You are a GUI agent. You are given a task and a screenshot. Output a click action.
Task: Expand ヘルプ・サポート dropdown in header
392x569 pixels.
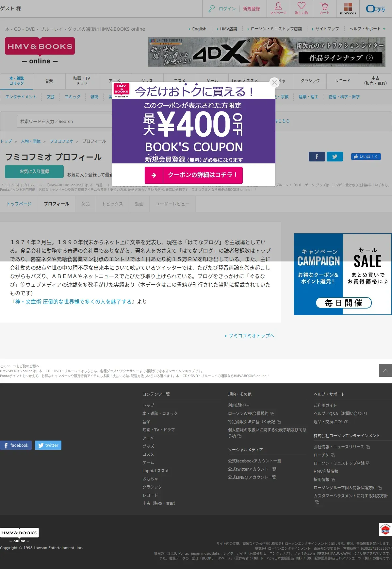[367, 29]
